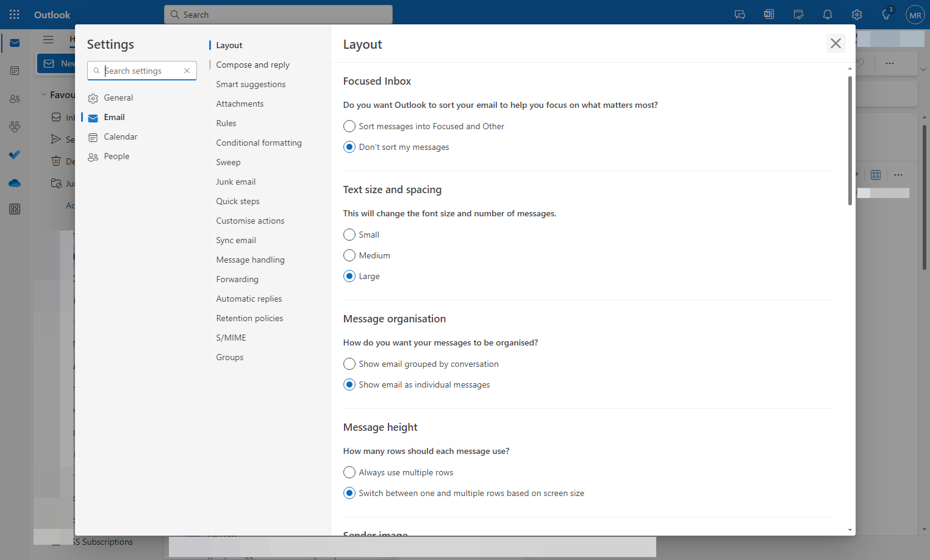Clear the search settings field
This screenshot has width=930, height=560.
point(187,71)
